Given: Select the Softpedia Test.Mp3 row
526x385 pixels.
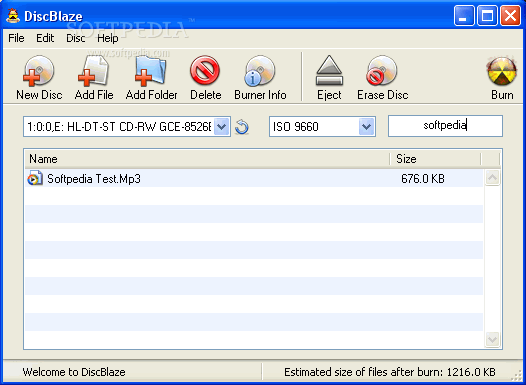Looking at the screenshot, I should tap(254, 178).
